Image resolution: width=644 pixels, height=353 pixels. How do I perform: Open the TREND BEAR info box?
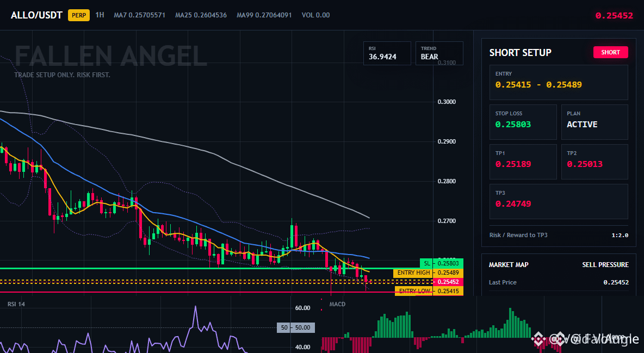439,53
